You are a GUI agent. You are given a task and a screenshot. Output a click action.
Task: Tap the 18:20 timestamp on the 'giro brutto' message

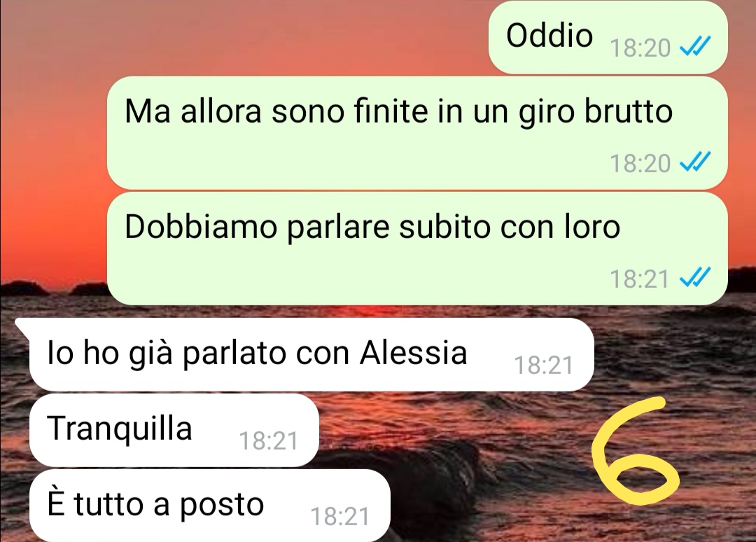click(640, 163)
